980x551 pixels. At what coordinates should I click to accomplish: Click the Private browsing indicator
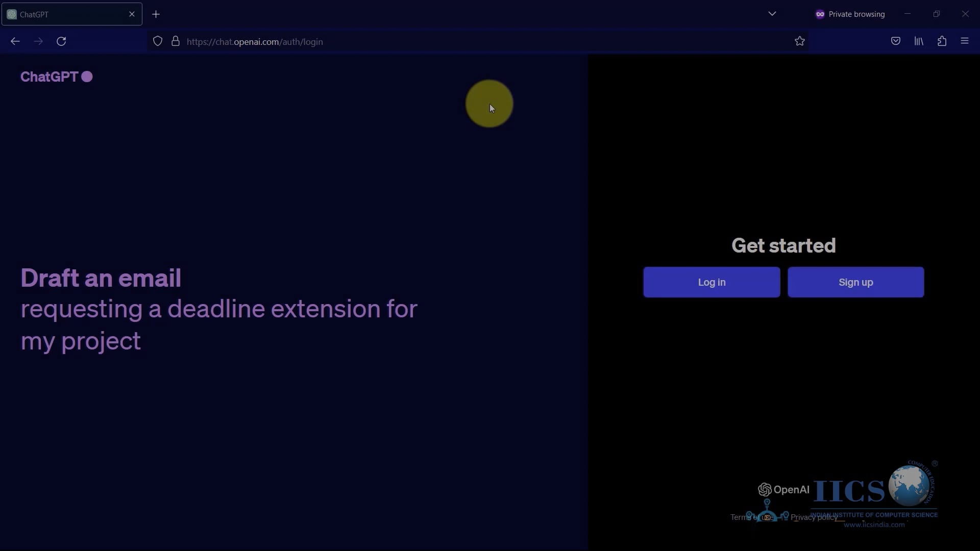pyautogui.click(x=850, y=14)
